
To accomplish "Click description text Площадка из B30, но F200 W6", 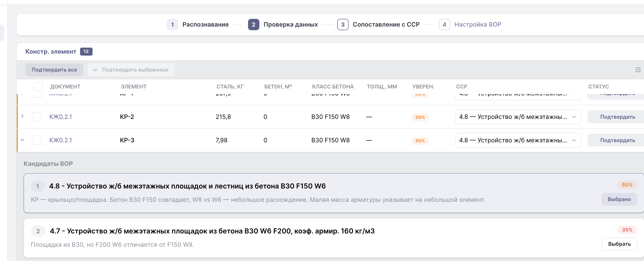I will (112, 245).
